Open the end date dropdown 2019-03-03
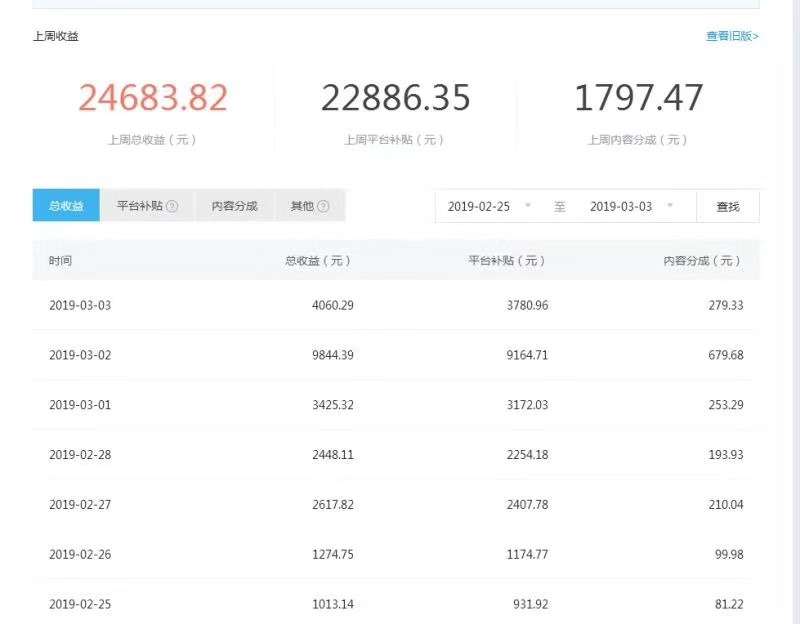The height and width of the screenshot is (624, 800). click(632, 207)
